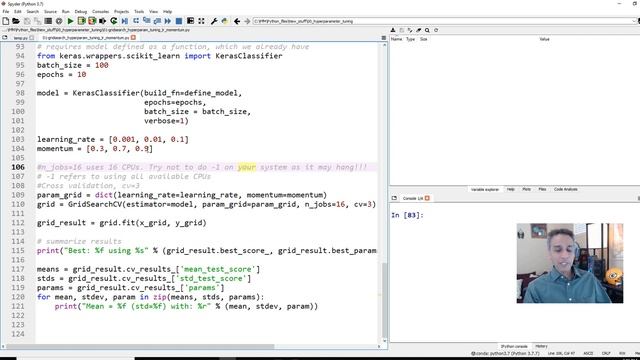Viewport: 640px width, 360px height.
Task: Open the Source menu
Action: [x=51, y=11]
